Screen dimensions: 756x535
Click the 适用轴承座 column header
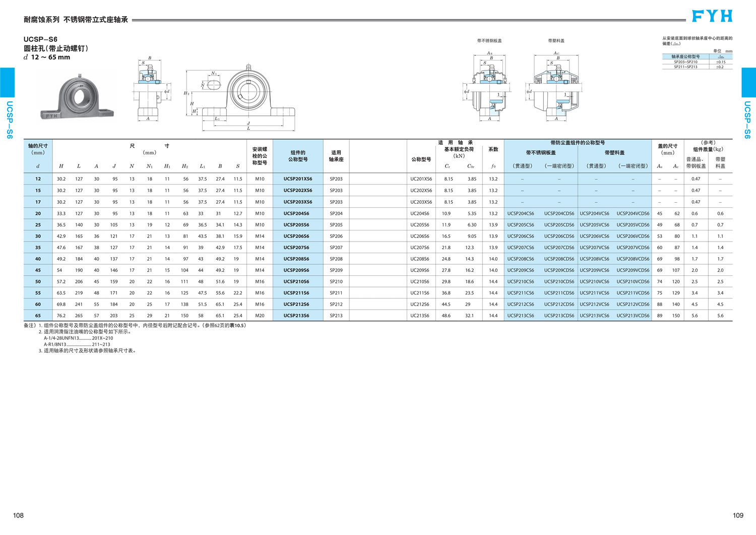336,156
